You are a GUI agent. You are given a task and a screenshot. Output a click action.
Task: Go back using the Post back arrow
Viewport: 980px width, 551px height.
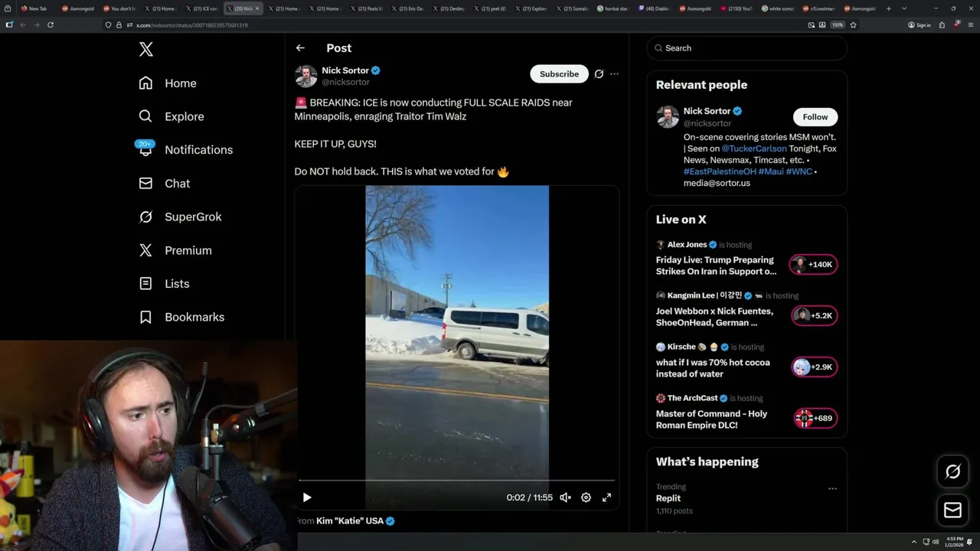click(x=300, y=47)
